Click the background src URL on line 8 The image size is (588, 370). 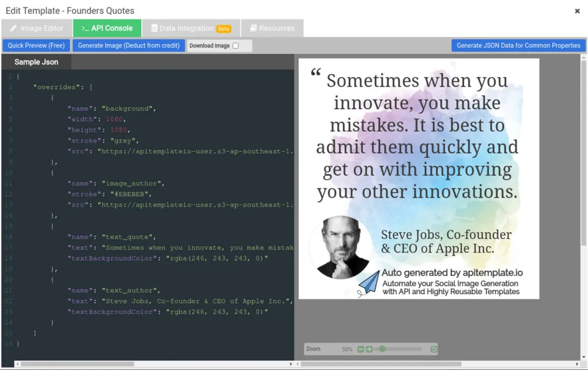click(x=196, y=151)
